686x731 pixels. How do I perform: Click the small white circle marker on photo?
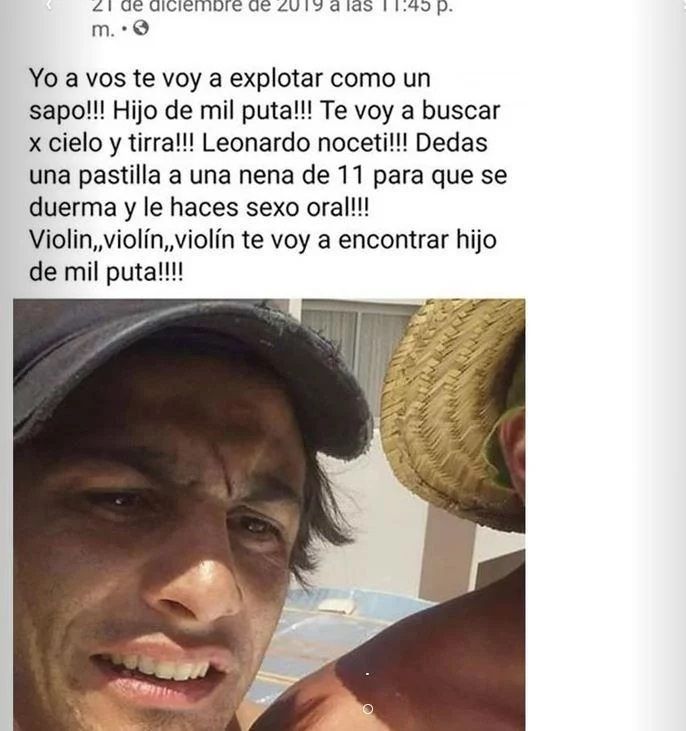pyautogui.click(x=368, y=709)
